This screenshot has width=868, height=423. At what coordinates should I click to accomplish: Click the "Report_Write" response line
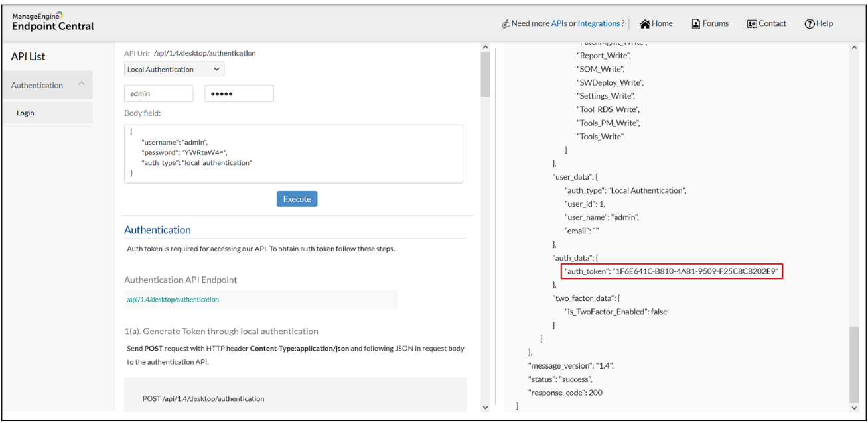coord(604,56)
